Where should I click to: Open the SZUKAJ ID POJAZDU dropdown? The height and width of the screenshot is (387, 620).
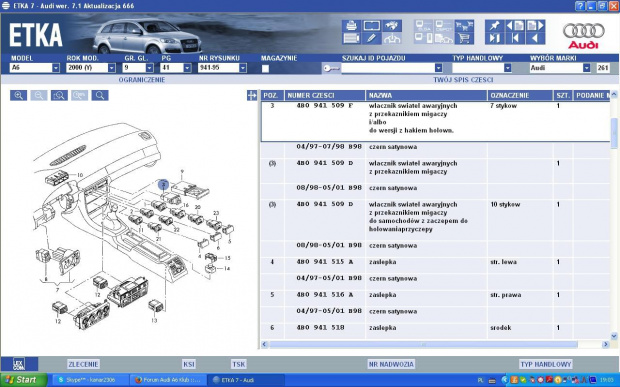coord(439,68)
